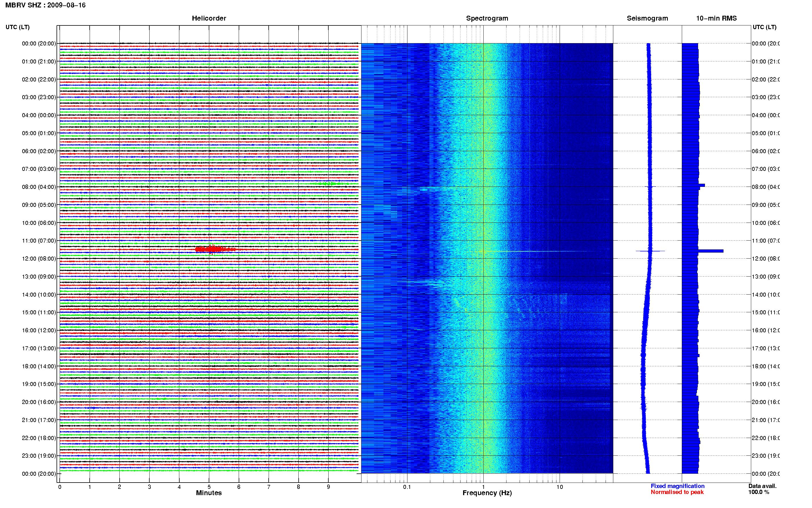Click the 9 tick on Minutes axis
This screenshot has width=812, height=508.
pyautogui.click(x=328, y=487)
